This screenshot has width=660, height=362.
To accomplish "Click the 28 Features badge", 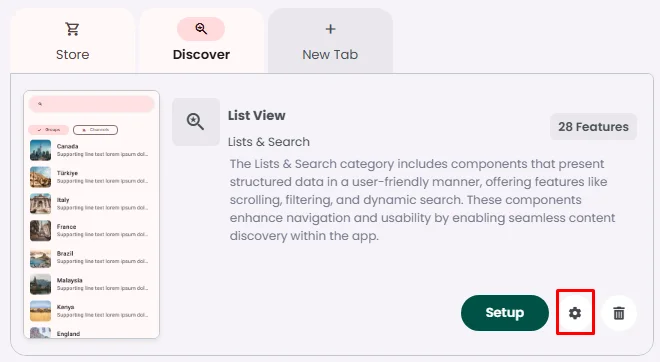I will pyautogui.click(x=593, y=126).
